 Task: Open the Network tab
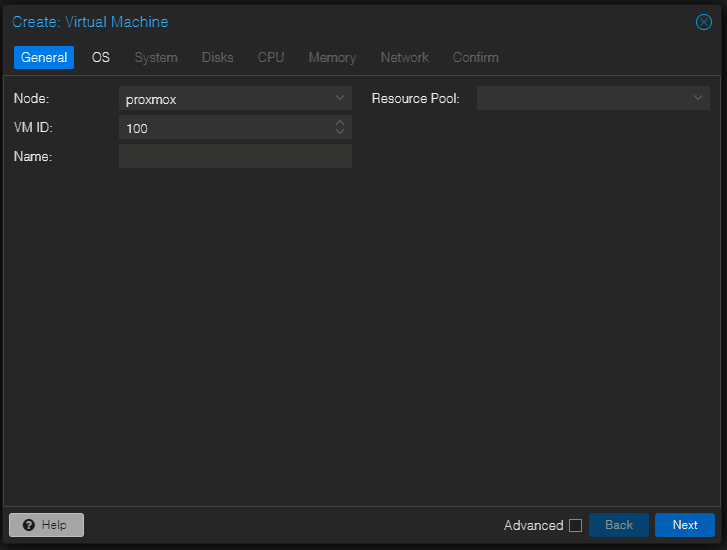coord(404,58)
